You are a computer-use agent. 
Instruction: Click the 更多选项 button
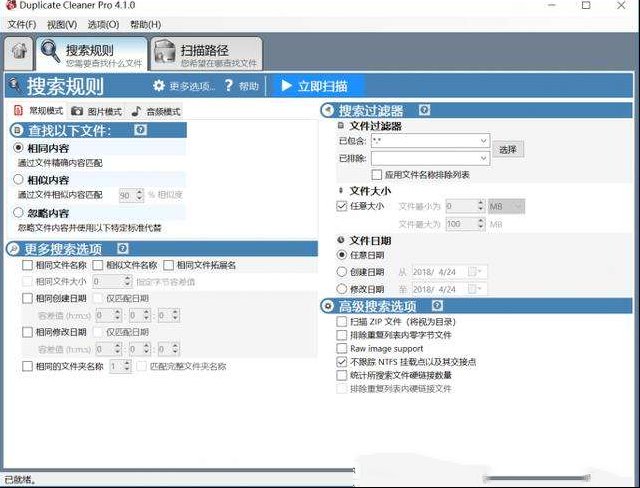click(x=184, y=86)
